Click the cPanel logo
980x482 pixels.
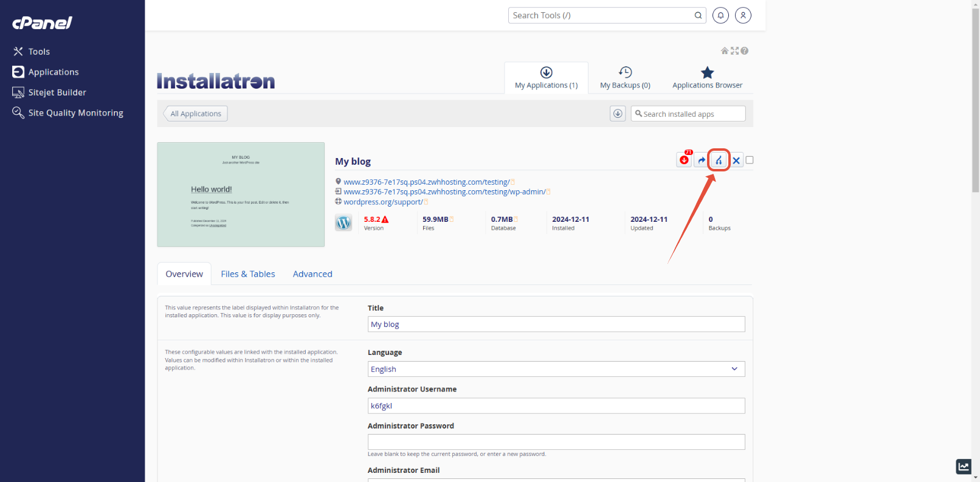click(42, 23)
